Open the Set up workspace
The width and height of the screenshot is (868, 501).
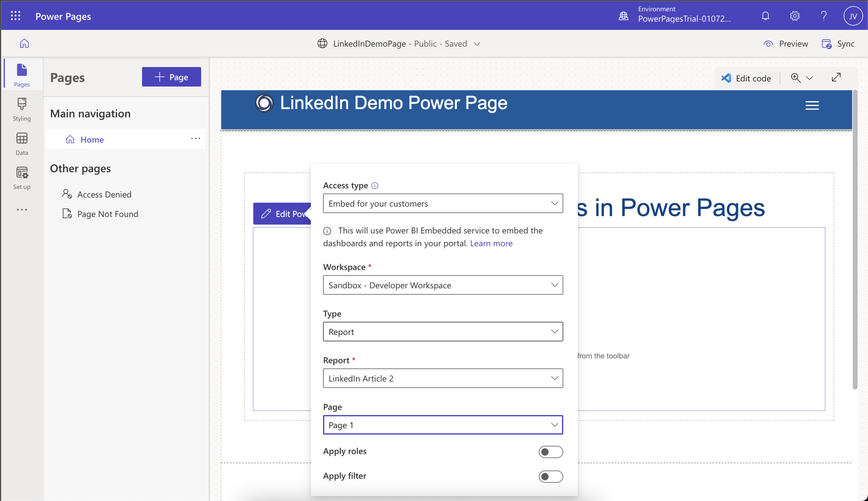22,178
